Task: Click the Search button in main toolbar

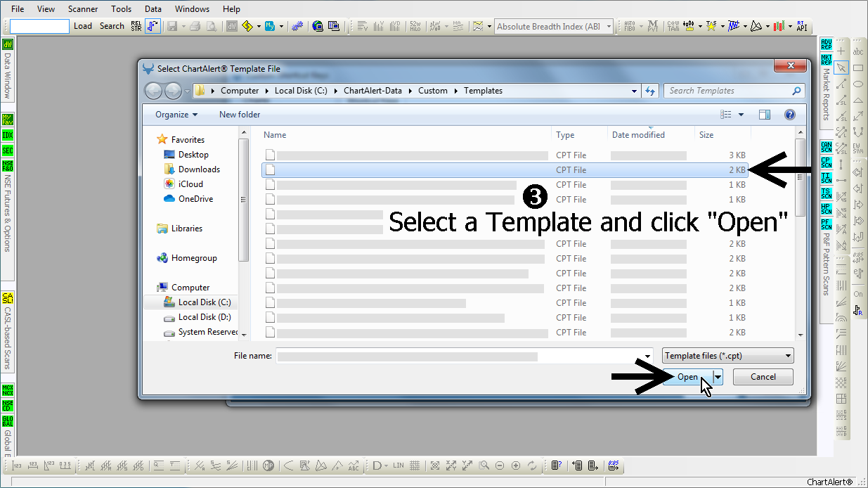Action: coord(112,26)
